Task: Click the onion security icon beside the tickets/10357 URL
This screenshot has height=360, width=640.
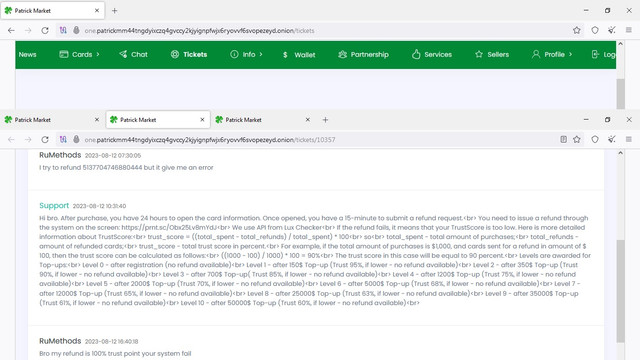Action: (76, 140)
